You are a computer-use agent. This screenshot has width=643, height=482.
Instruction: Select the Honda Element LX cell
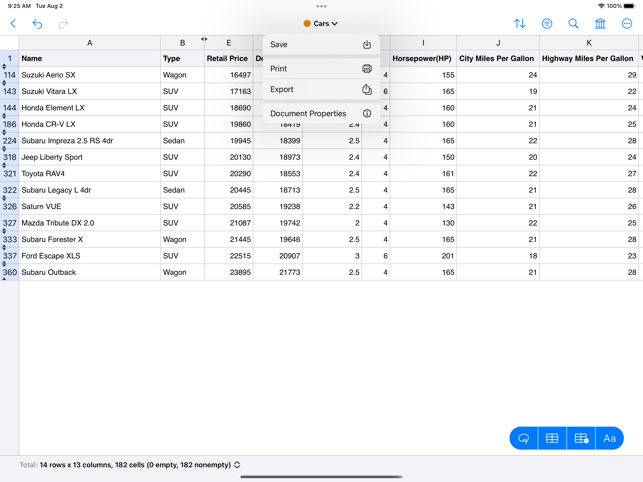click(x=89, y=108)
